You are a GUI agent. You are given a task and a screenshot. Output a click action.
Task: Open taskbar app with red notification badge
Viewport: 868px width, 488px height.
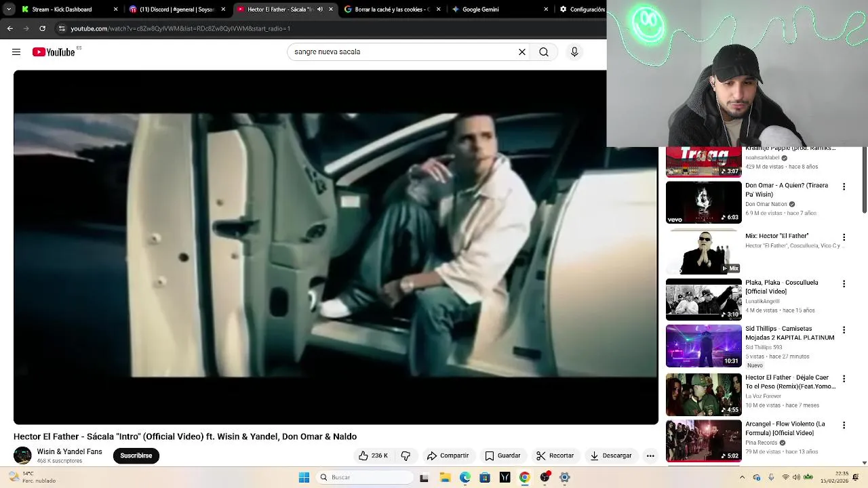(x=545, y=477)
